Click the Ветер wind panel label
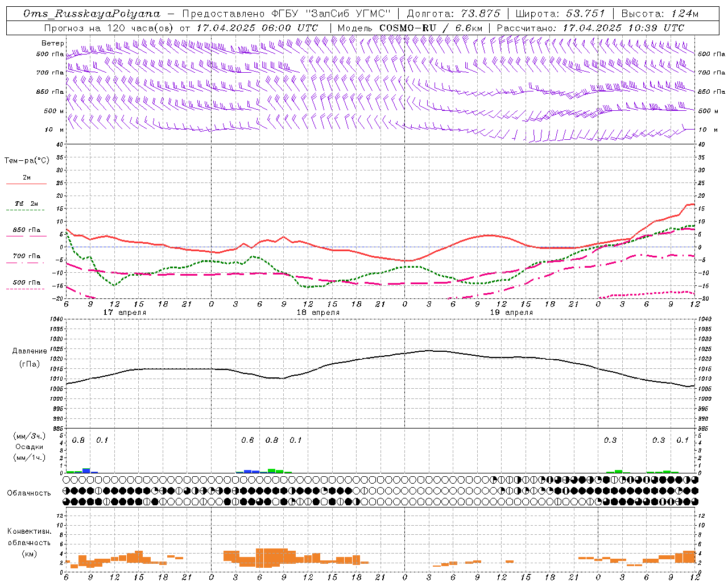The height and width of the screenshot is (582, 728). (52, 43)
